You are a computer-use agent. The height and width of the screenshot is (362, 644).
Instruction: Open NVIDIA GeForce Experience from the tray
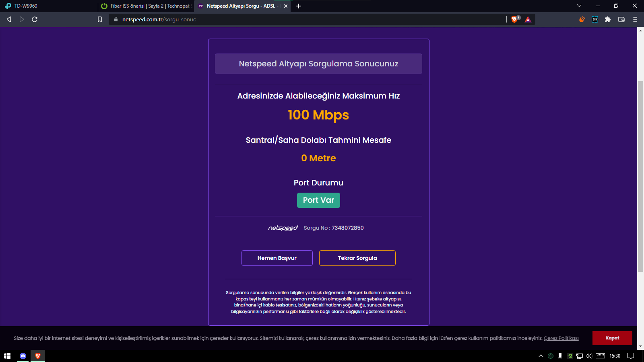(570, 356)
